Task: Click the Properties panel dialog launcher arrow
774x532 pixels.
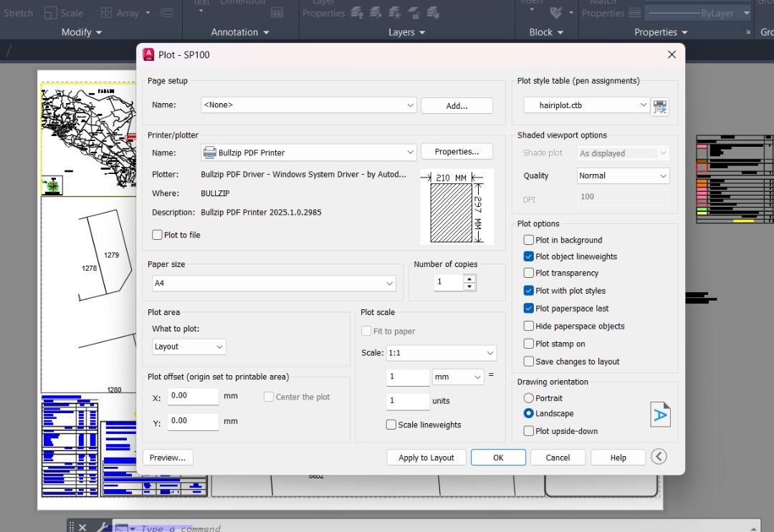Action: [747, 32]
